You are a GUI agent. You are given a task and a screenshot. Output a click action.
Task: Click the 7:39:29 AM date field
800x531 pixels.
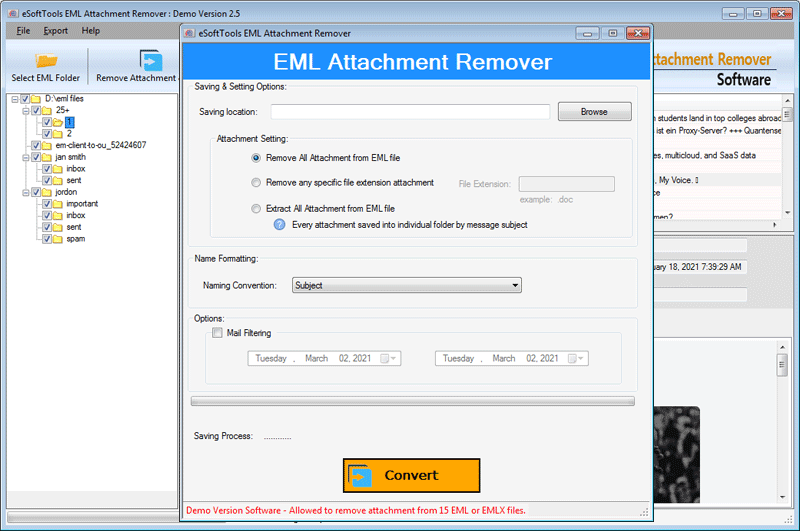700,267
